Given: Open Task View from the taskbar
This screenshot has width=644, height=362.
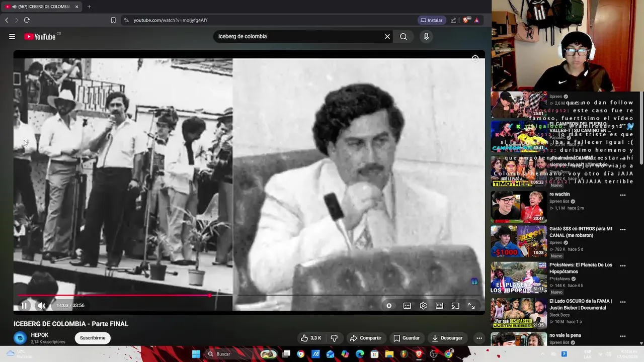Looking at the screenshot, I should (286, 354).
